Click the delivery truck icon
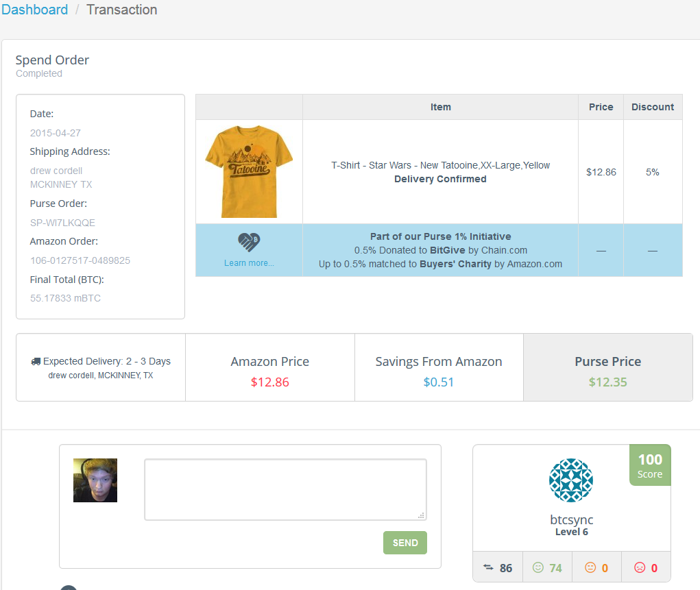Image resolution: width=700 pixels, height=590 pixels. pos(36,361)
